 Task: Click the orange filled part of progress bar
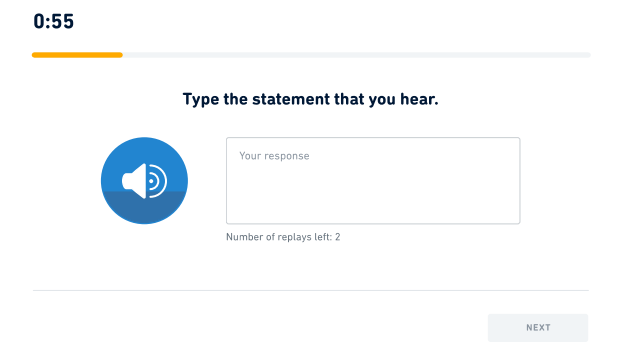(x=77, y=55)
